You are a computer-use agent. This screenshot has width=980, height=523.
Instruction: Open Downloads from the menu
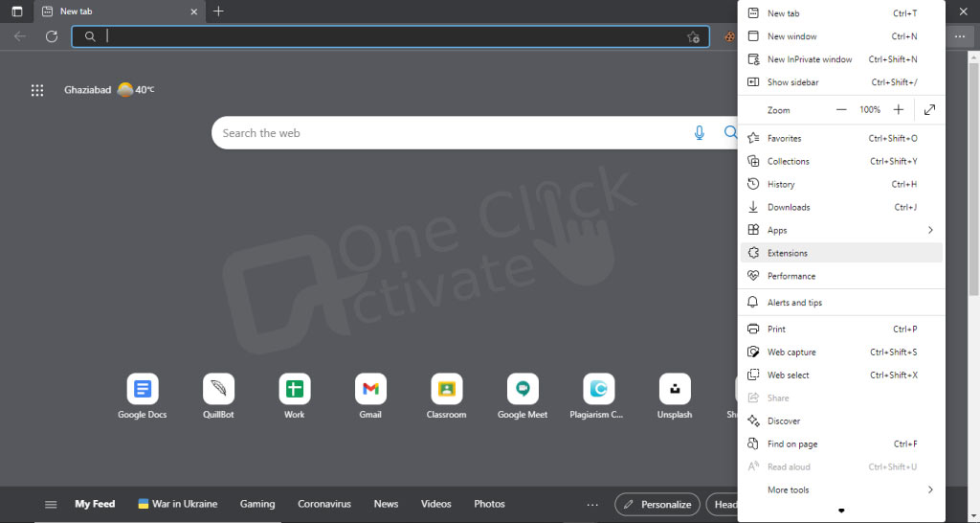pyautogui.click(x=841, y=207)
